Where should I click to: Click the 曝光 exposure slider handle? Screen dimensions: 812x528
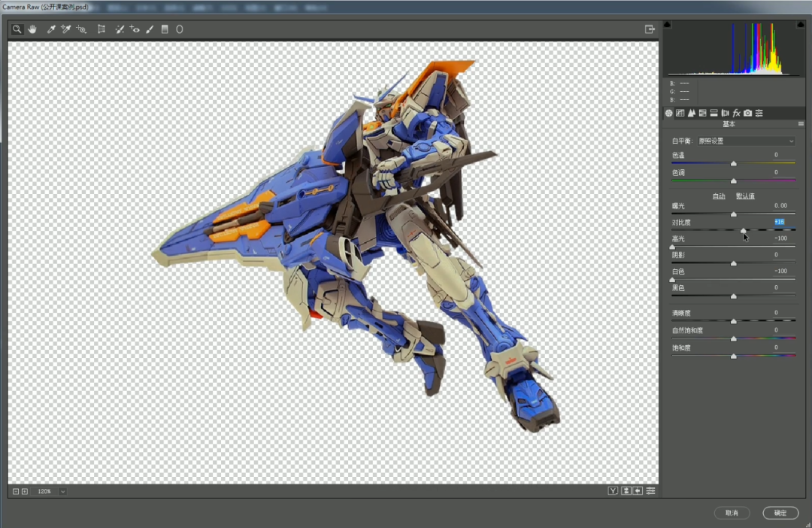tap(734, 214)
